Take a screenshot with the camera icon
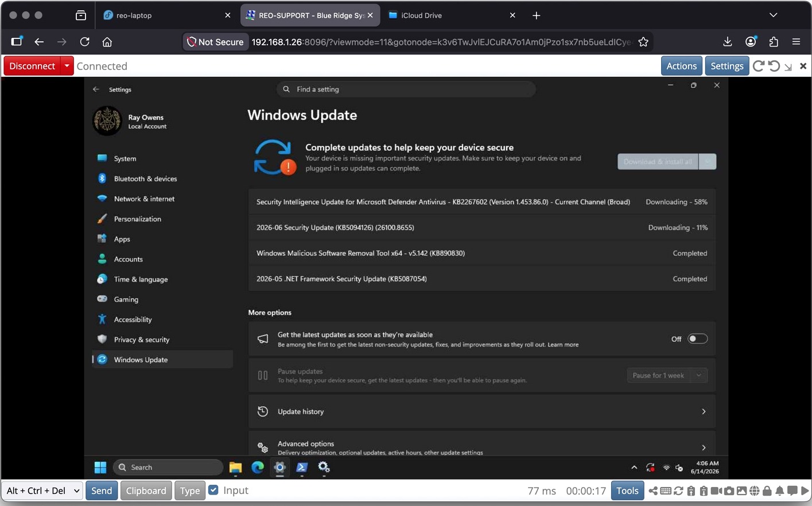The width and height of the screenshot is (812, 506). tap(729, 491)
